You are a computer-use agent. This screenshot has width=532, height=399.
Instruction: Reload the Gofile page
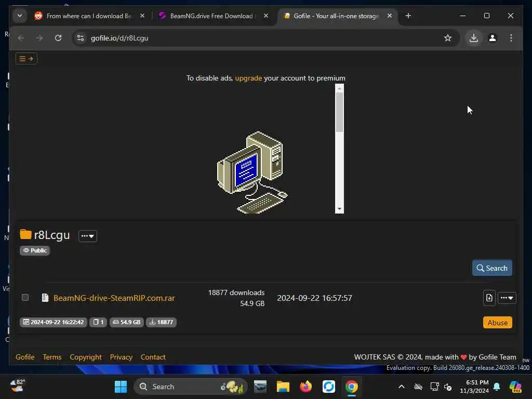pyautogui.click(x=58, y=38)
